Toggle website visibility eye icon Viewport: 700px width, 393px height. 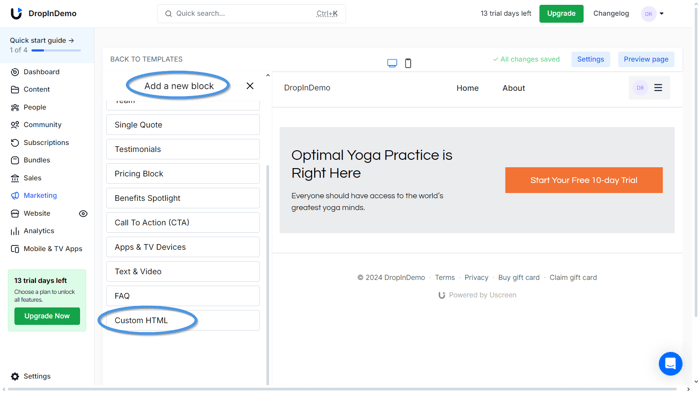coord(83,214)
